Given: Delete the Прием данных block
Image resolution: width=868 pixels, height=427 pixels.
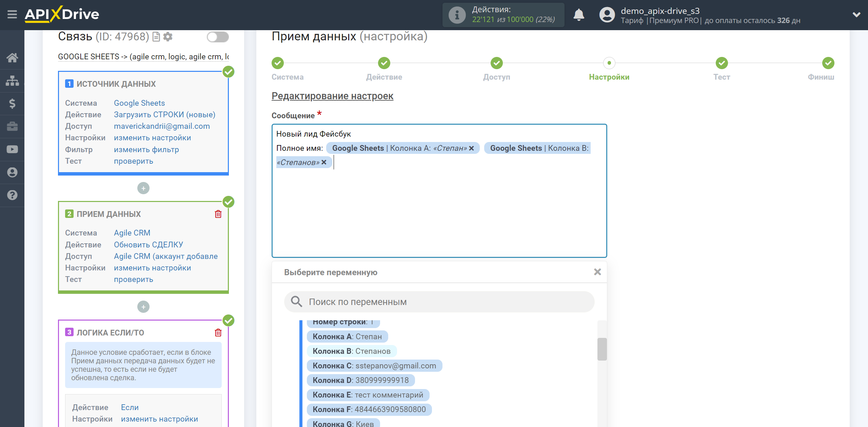Looking at the screenshot, I should [218, 214].
